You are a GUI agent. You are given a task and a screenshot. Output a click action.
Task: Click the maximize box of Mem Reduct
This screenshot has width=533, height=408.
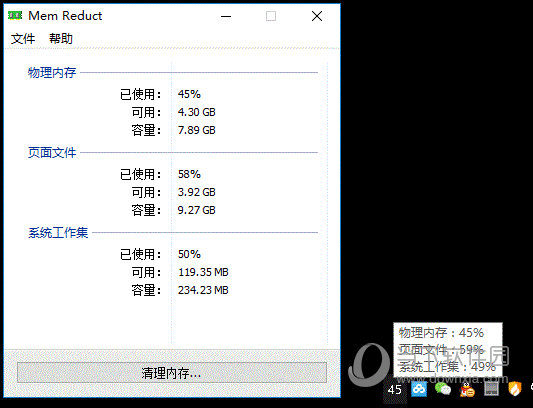click(x=271, y=16)
